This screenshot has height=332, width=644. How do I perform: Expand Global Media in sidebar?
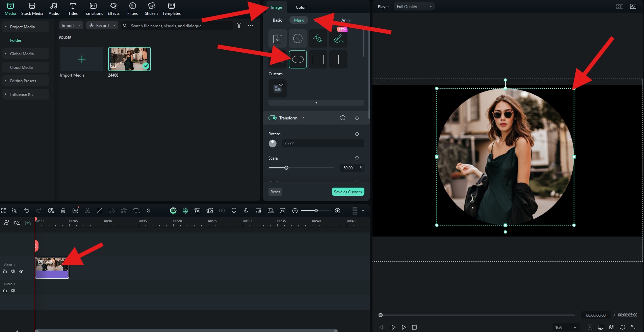(5, 54)
